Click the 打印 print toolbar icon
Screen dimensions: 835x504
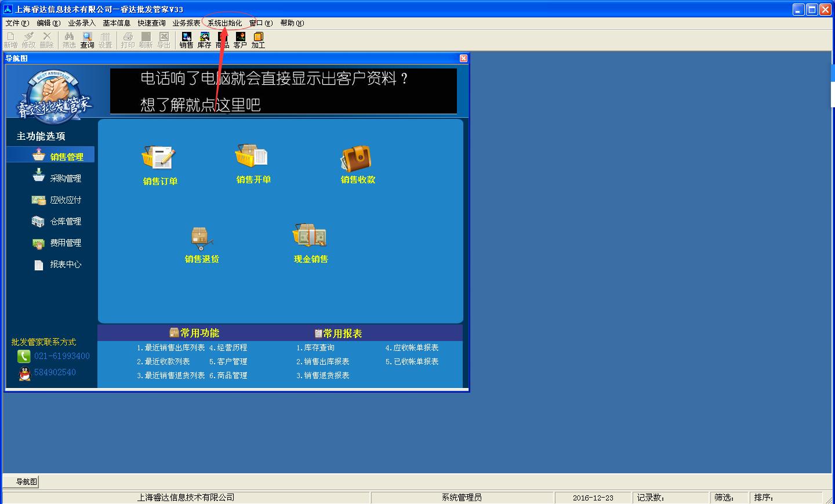click(x=128, y=40)
